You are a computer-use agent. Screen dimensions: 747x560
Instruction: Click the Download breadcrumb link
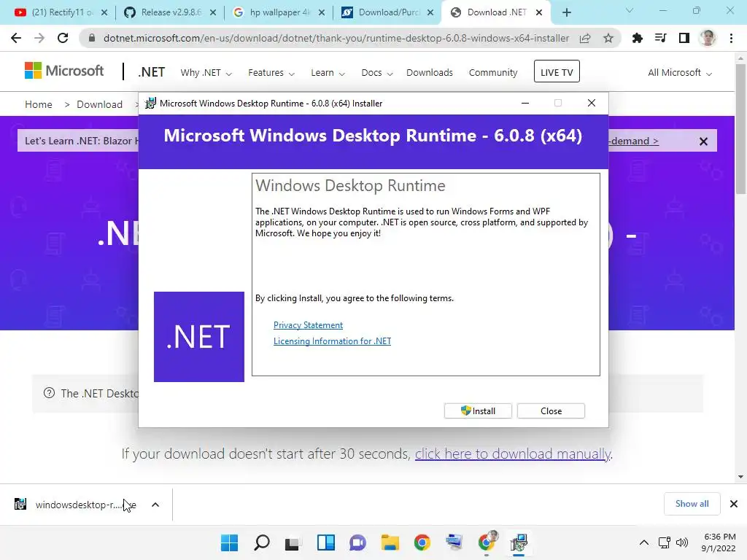(x=99, y=104)
